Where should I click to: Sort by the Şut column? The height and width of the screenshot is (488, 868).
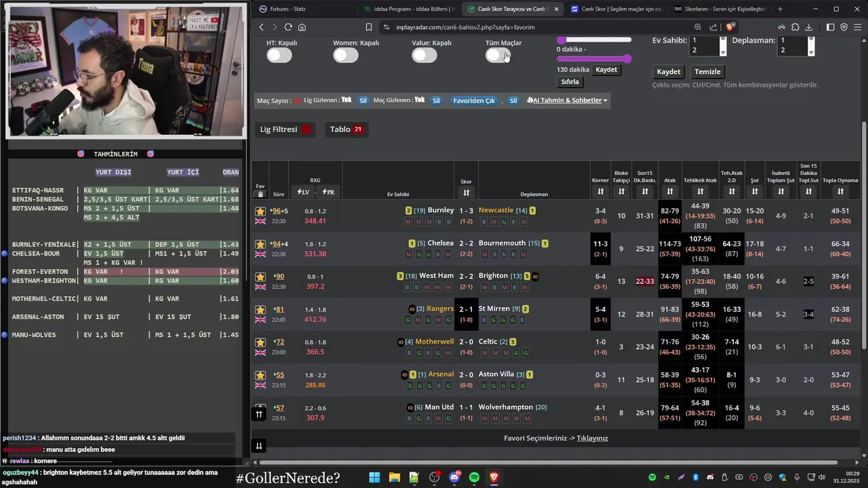coord(754,192)
